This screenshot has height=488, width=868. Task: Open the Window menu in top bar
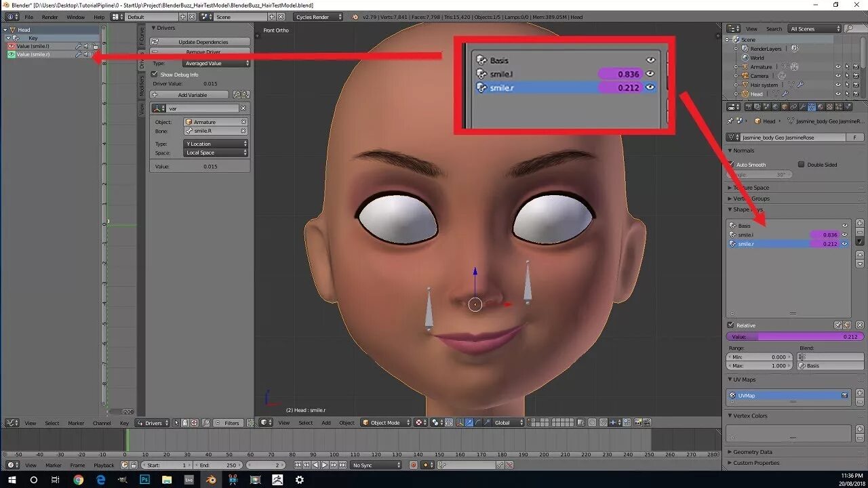point(76,17)
